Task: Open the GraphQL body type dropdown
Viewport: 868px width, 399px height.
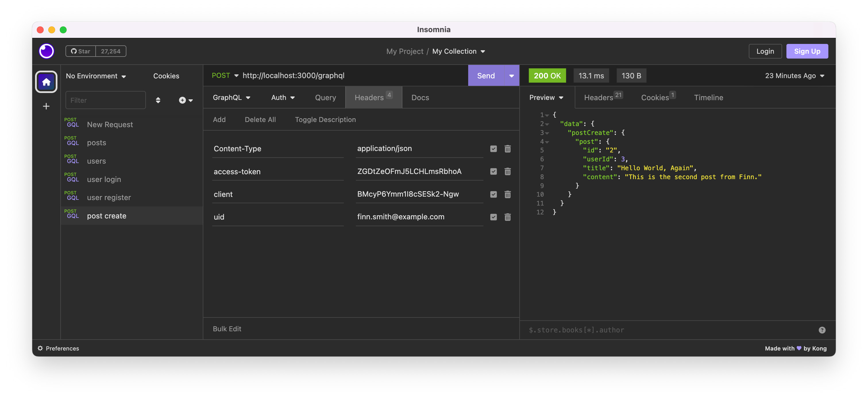Action: pos(232,97)
